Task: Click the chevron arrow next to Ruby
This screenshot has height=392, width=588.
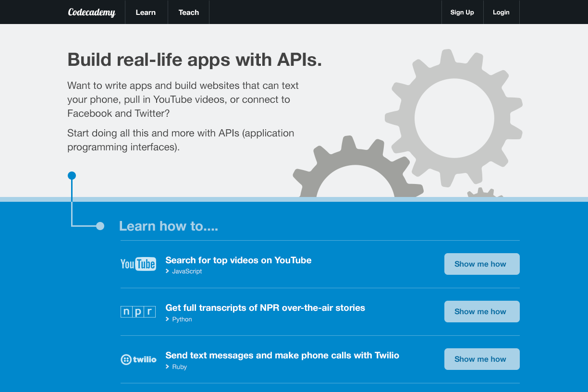Action: pyautogui.click(x=168, y=367)
